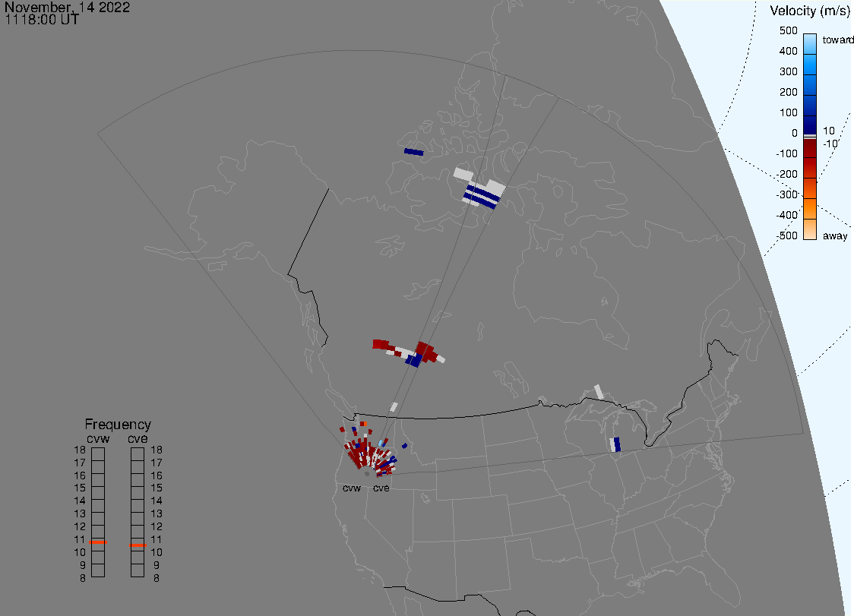This screenshot has height=616, width=854.
Task: Click the lone navy echo over northern islands
Action: point(414,152)
